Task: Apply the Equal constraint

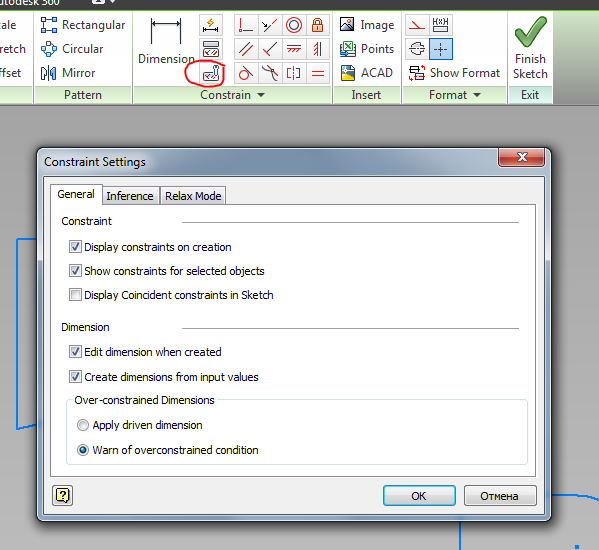Action: 317,73
